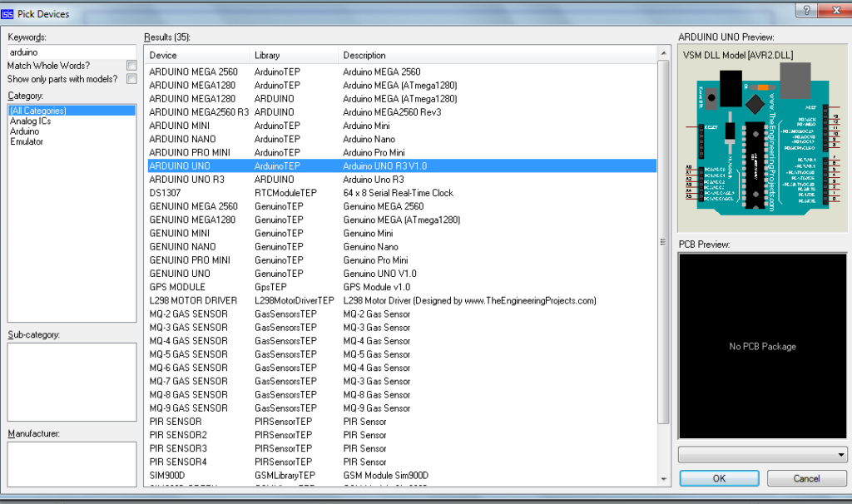Select the Arduino category
The image size is (852, 504).
pos(24,131)
